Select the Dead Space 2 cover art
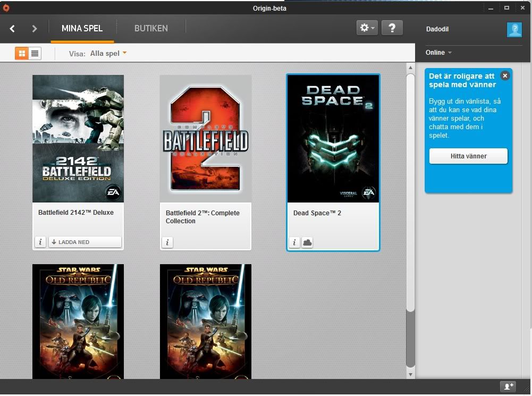532x396 pixels. click(x=333, y=139)
